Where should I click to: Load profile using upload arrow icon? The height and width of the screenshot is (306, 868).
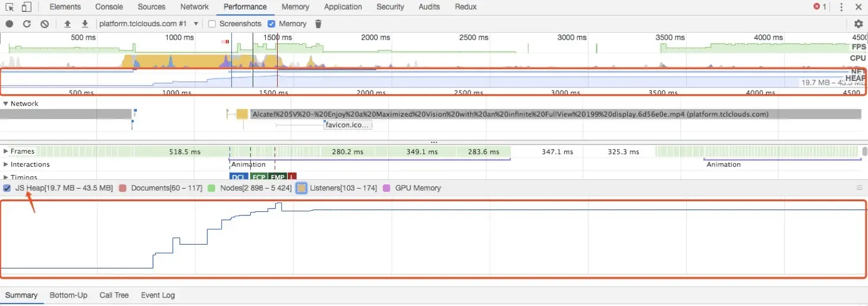(67, 24)
